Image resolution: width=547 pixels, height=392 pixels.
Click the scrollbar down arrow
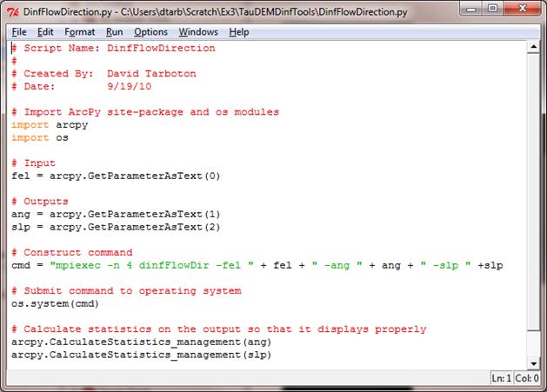pos(533,363)
